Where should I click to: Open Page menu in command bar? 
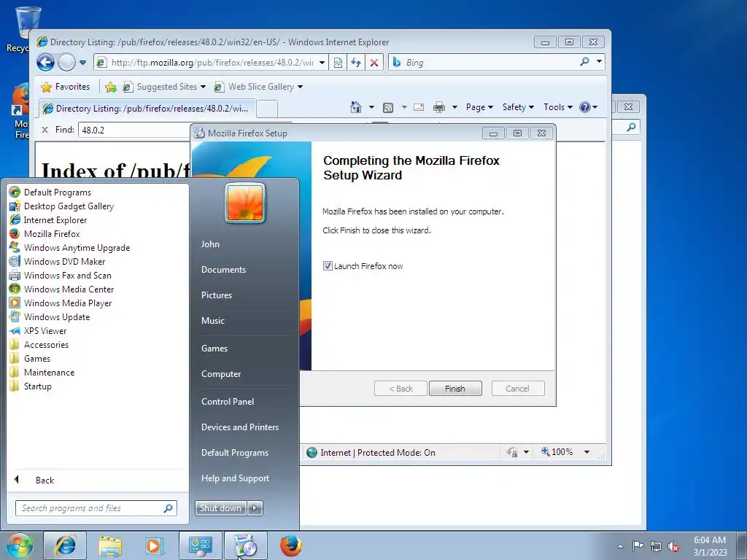point(479,107)
